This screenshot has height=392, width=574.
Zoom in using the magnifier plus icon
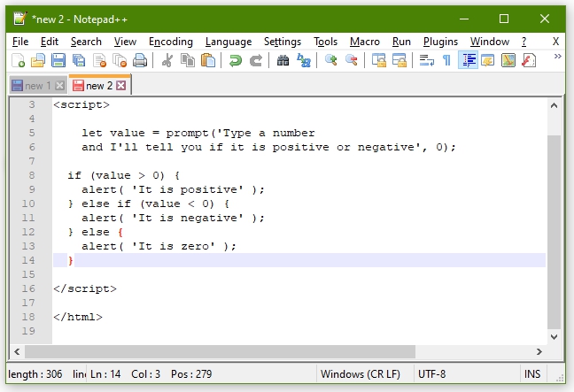tap(331, 61)
